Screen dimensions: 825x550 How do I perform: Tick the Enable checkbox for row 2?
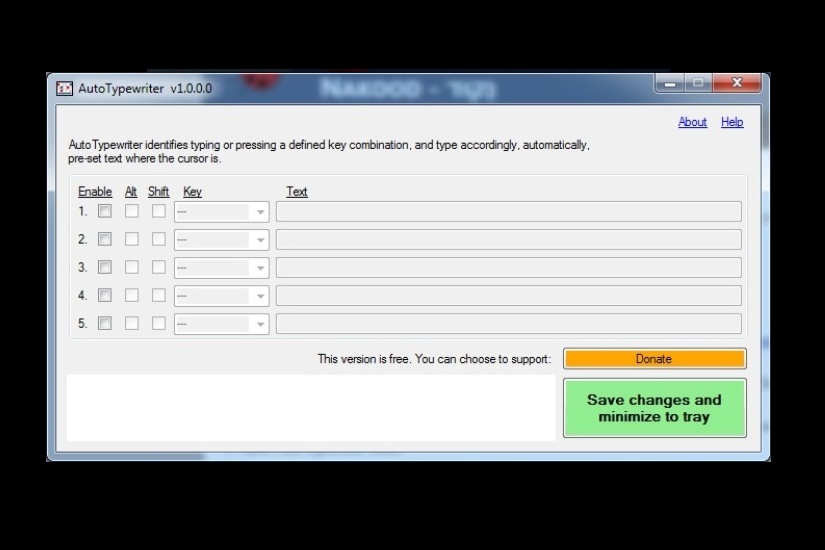coord(105,239)
